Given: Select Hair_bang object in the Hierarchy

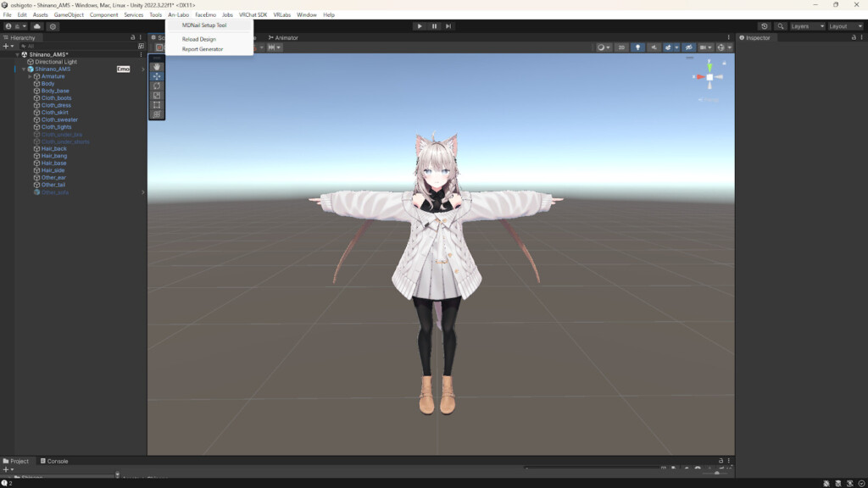Looking at the screenshot, I should click(53, 156).
